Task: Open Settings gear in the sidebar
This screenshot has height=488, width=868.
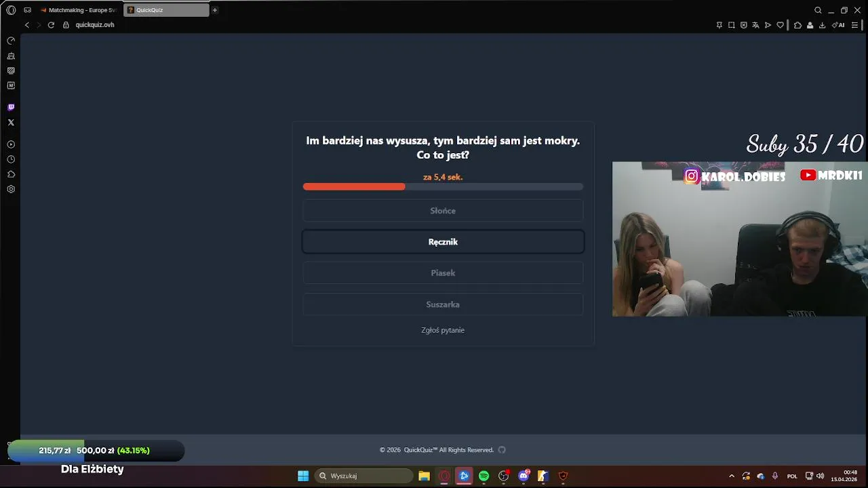Action: [x=11, y=189]
